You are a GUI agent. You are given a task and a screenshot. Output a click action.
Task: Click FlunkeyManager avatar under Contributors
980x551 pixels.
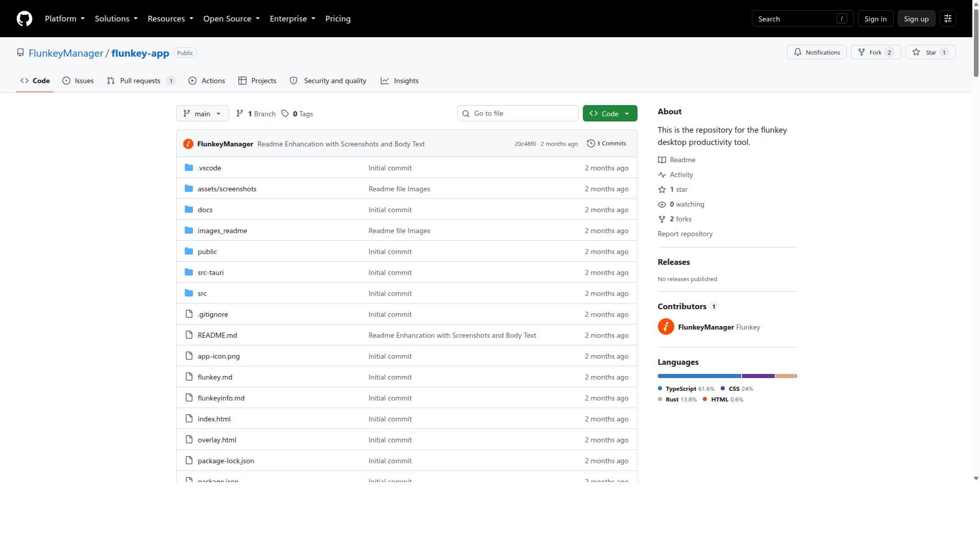click(x=666, y=327)
